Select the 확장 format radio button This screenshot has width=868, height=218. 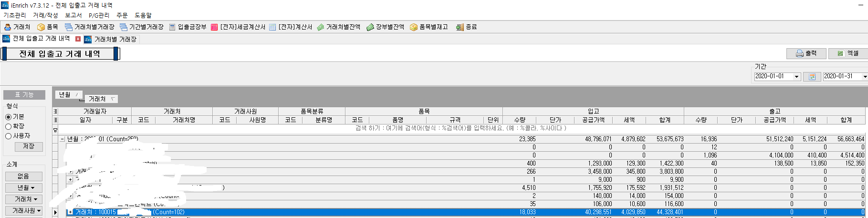8,126
